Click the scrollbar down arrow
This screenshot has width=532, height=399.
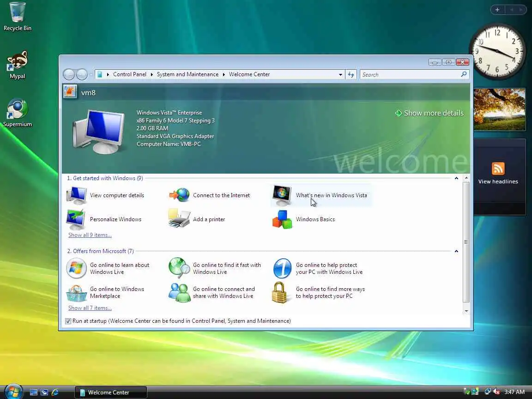pos(466,311)
